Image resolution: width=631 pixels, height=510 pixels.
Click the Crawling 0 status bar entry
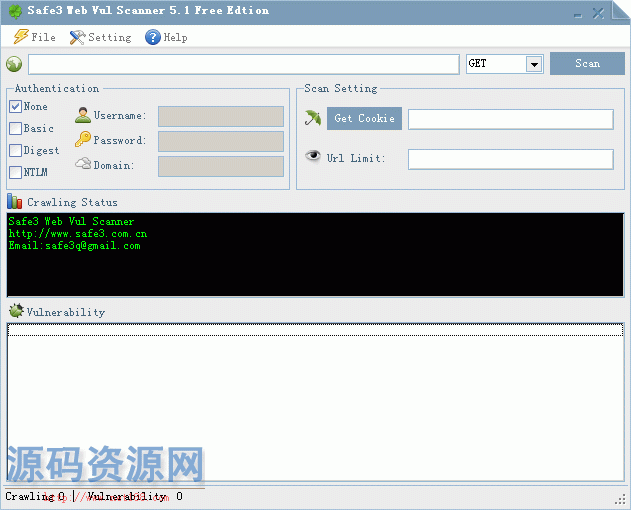click(x=35, y=496)
